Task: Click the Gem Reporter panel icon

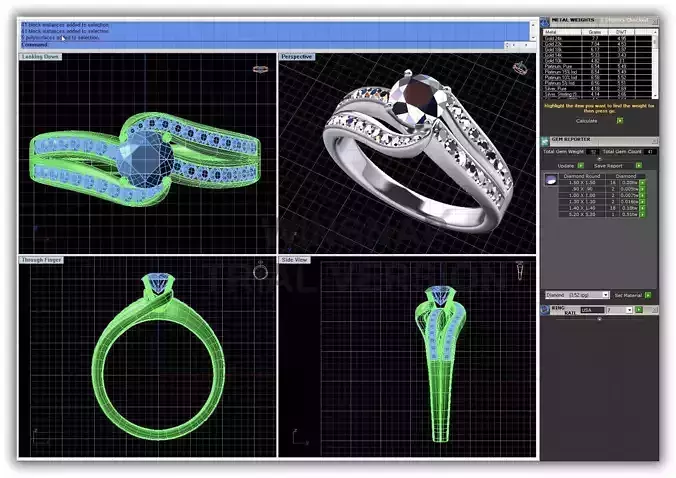Action: pyautogui.click(x=545, y=141)
